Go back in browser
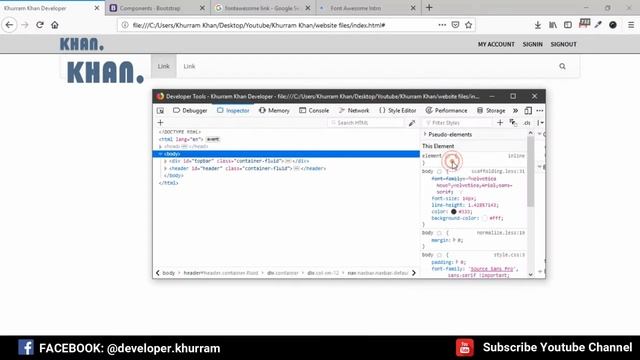 [9, 25]
